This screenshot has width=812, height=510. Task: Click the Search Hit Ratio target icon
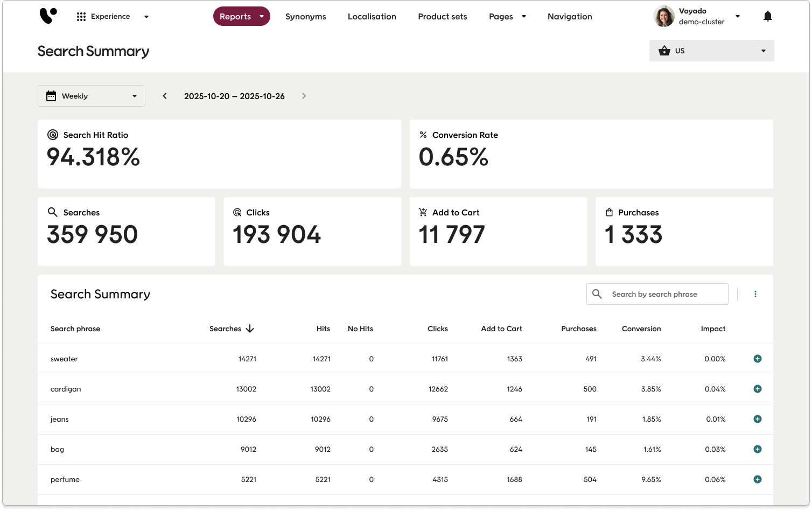(52, 135)
